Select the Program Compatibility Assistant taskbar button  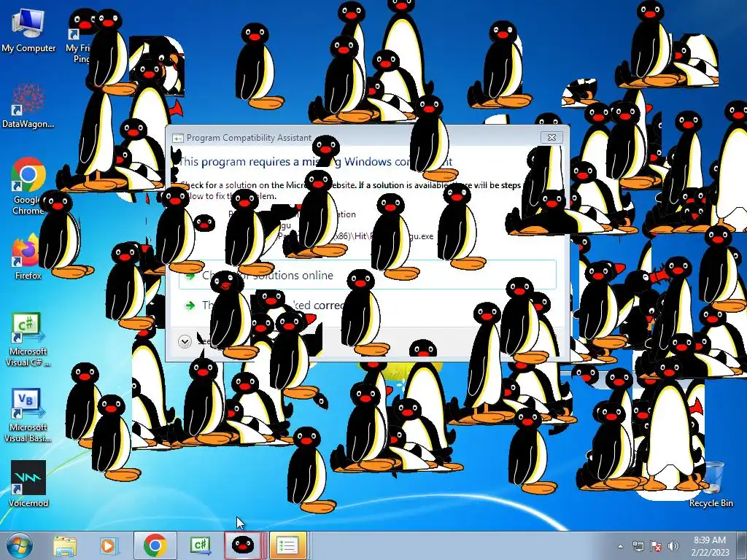pos(287,545)
